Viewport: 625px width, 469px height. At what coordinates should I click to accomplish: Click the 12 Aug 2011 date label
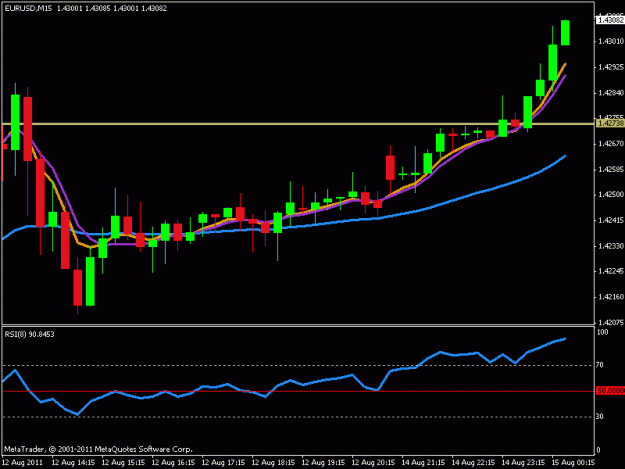(22, 463)
